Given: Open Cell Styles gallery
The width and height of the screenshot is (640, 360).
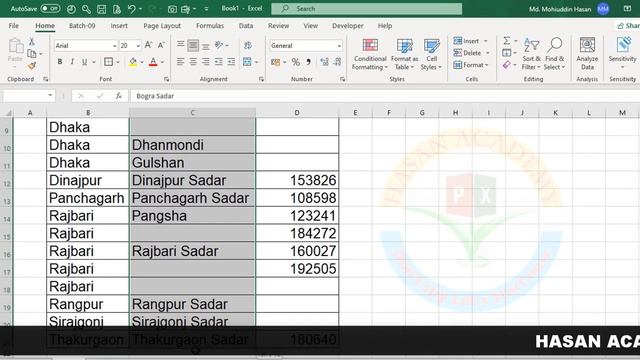Looking at the screenshot, I should (x=431, y=54).
